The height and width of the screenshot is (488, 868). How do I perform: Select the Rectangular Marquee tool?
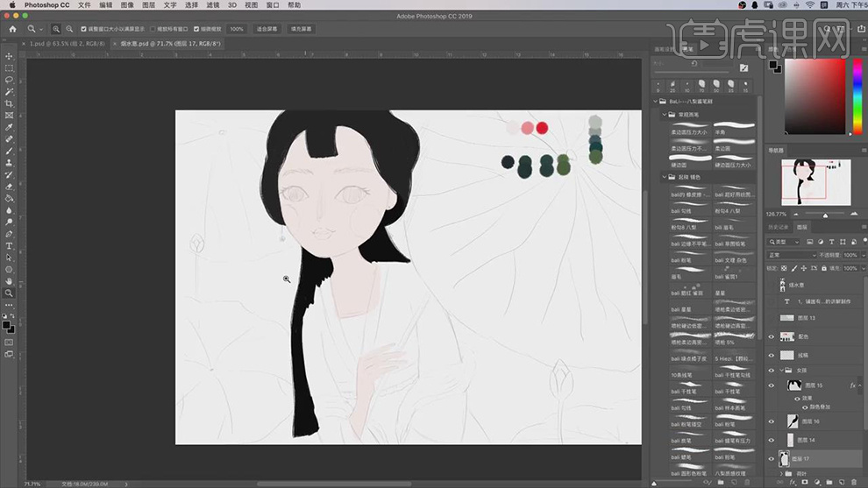[9, 68]
